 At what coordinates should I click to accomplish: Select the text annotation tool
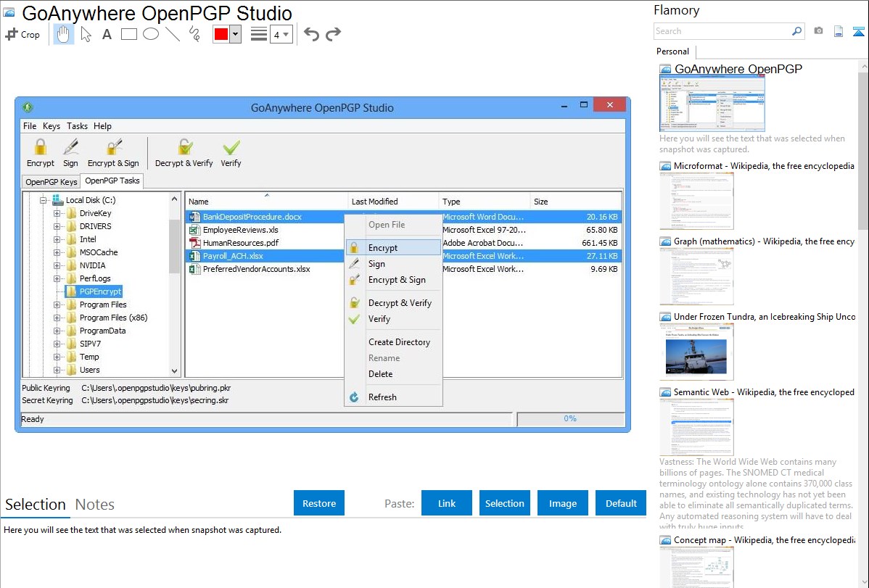click(107, 34)
